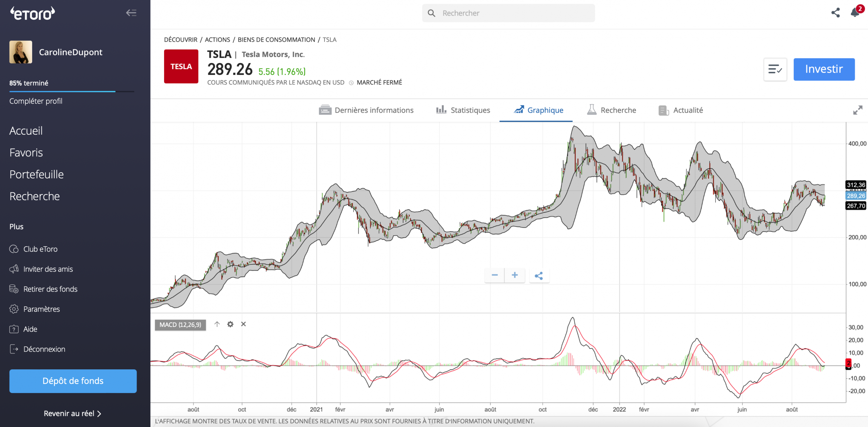
Task: Click the 5.56 (1.96%) change value
Action: (282, 72)
